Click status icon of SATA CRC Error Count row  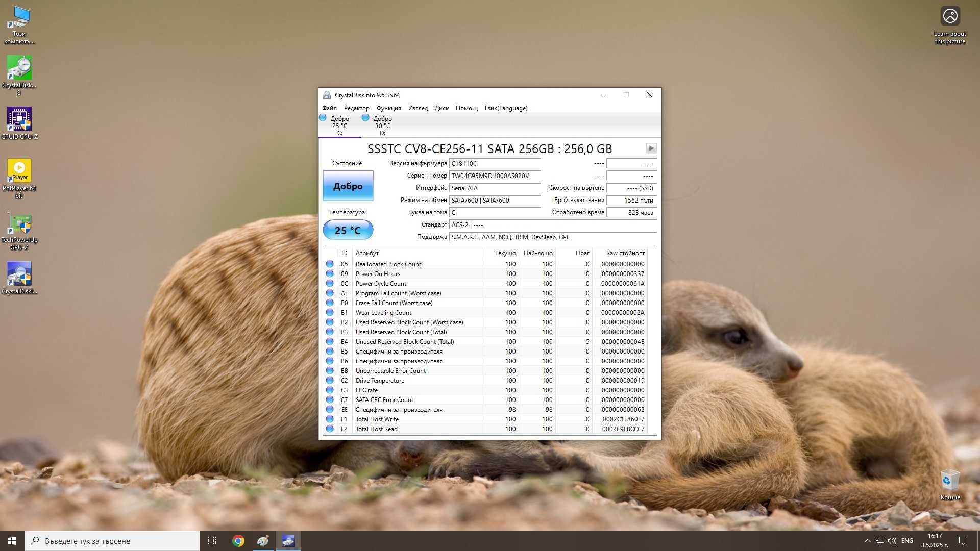point(330,399)
